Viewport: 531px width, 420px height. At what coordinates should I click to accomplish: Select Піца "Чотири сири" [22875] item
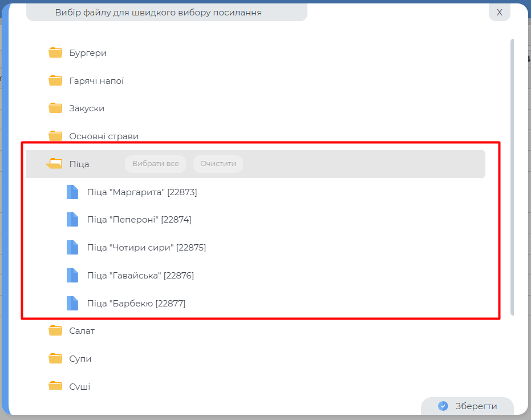(x=146, y=248)
